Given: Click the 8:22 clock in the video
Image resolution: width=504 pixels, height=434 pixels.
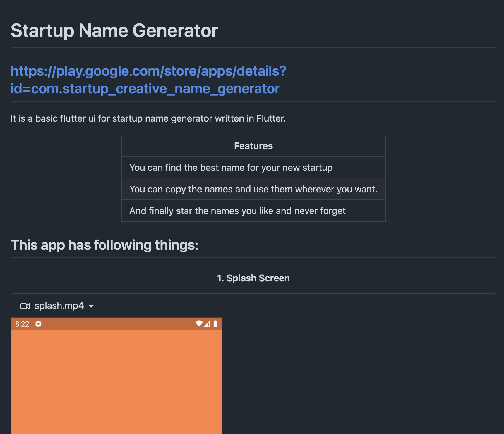Looking at the screenshot, I should (22, 324).
